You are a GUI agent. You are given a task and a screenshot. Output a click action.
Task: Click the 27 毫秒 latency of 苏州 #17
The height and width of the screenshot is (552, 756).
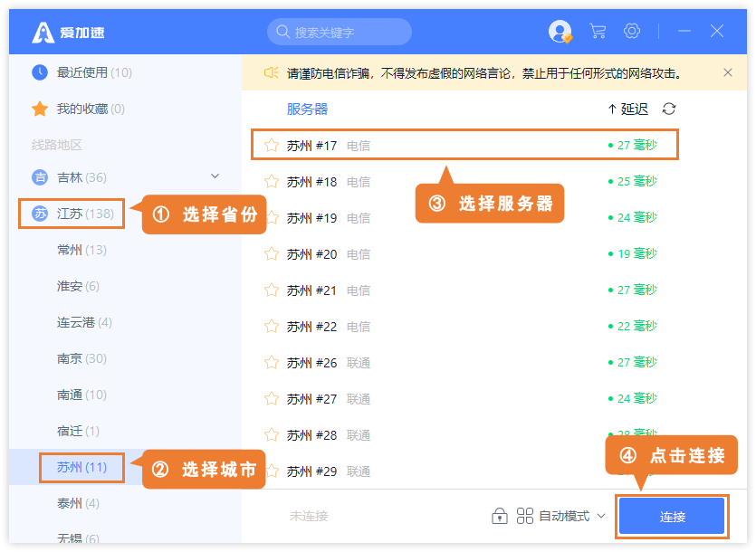[x=636, y=145]
